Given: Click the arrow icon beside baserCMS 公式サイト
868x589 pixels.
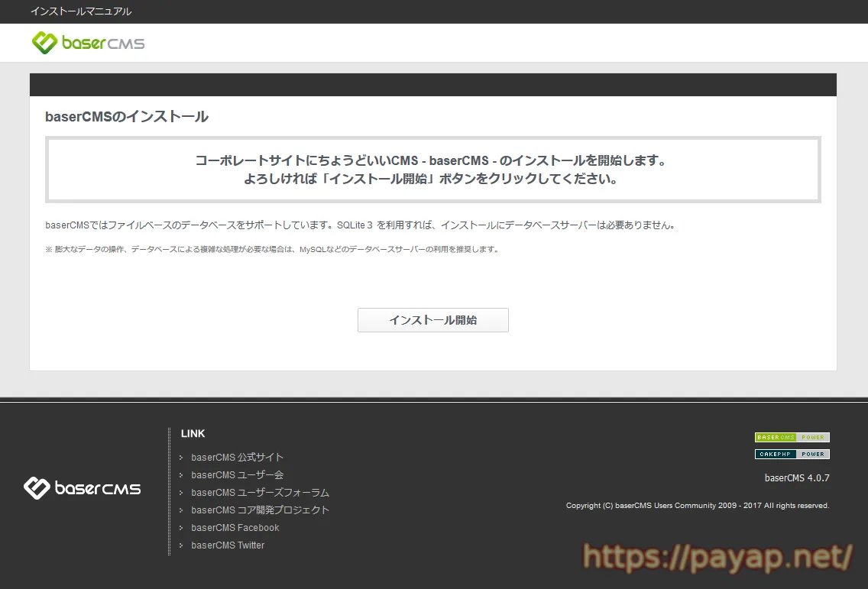Looking at the screenshot, I should 181,457.
